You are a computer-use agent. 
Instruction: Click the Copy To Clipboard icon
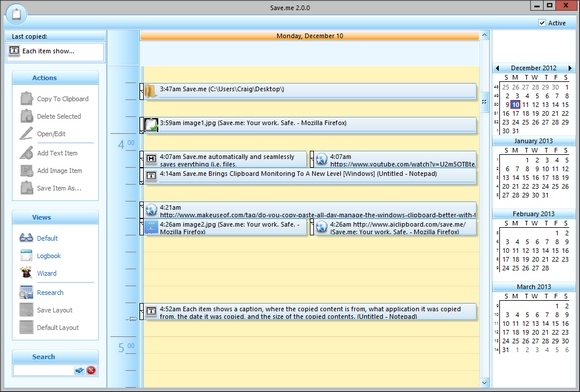[x=26, y=98]
